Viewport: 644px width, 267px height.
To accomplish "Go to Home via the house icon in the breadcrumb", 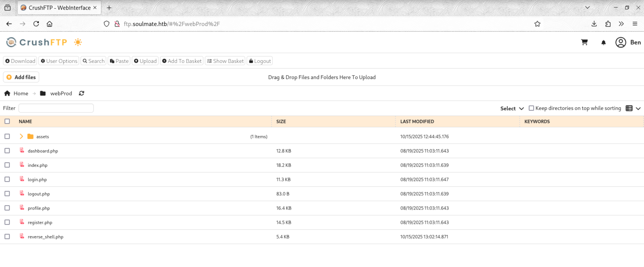I will (7, 93).
